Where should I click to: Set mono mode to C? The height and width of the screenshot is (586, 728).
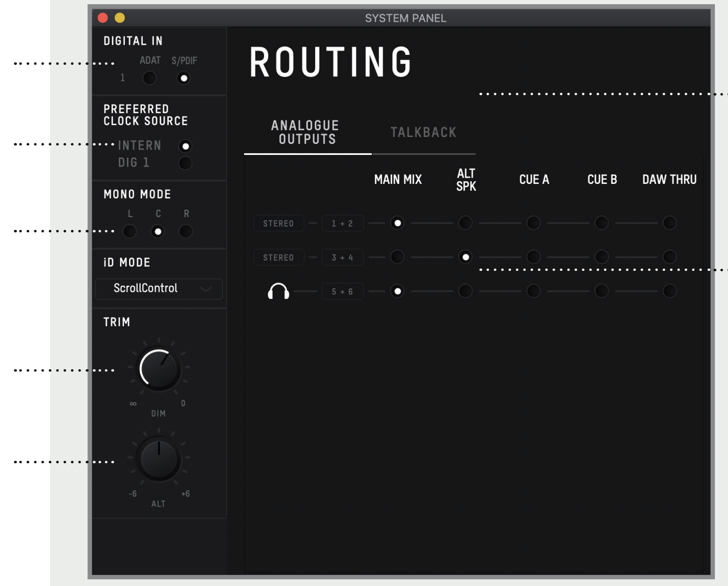(158, 231)
